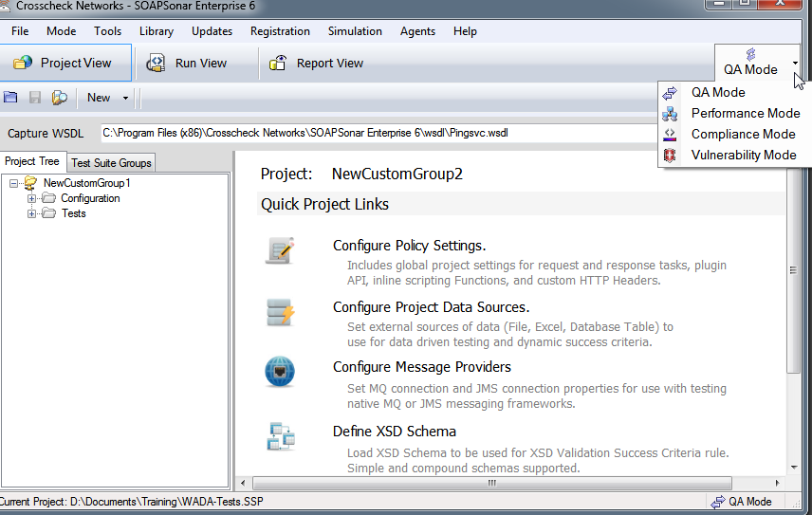
Task: Click the scroll down arrow
Action: pos(794,468)
